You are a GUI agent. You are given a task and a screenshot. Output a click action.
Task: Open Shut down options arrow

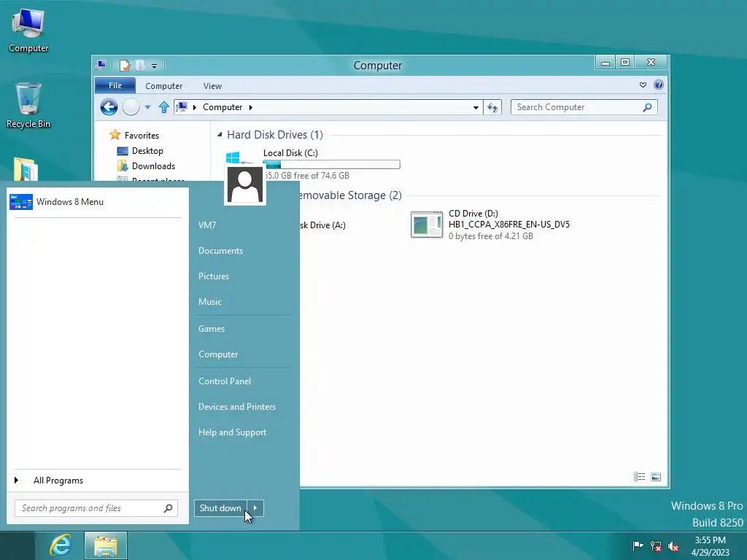(x=255, y=508)
